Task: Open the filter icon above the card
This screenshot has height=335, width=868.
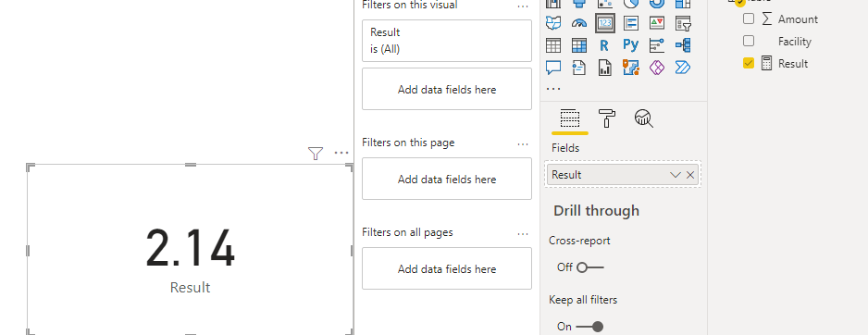Action: (x=315, y=154)
